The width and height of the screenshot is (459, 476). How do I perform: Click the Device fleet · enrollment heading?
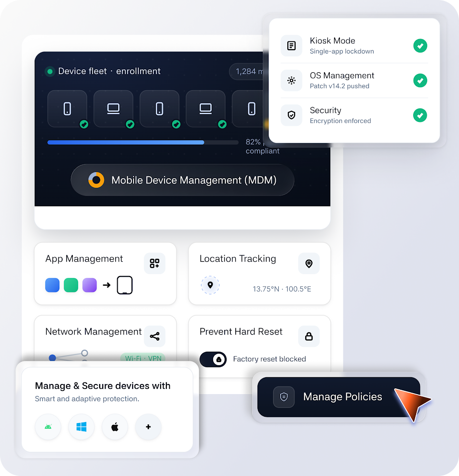(109, 71)
